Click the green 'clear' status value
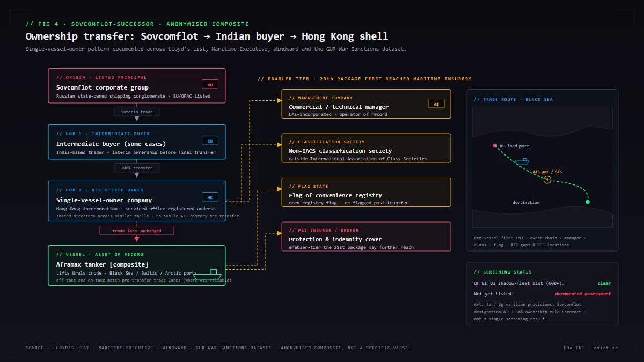 coord(604,283)
